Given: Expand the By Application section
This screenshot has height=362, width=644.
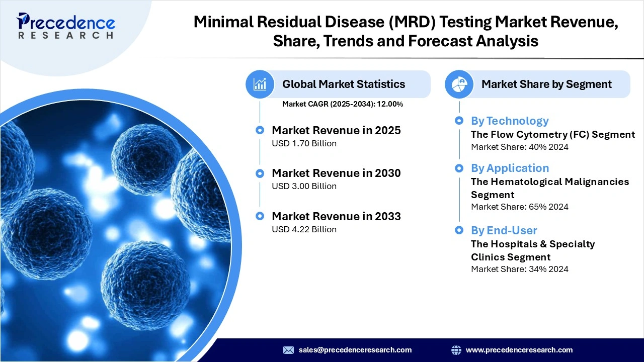Looking at the screenshot, I should click(x=510, y=168).
